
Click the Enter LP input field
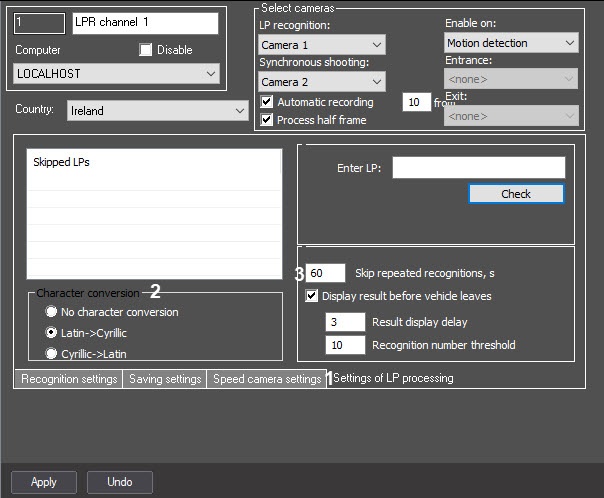[x=479, y=168]
